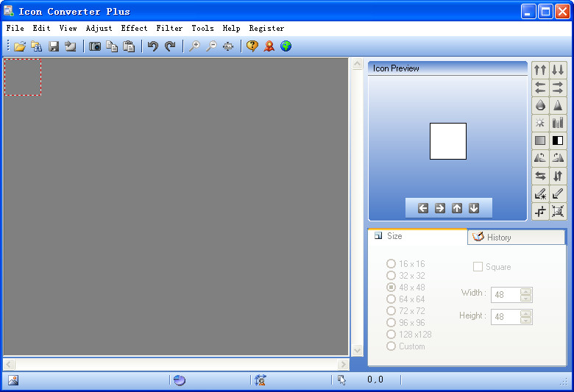Redo the last action

pos(170,46)
